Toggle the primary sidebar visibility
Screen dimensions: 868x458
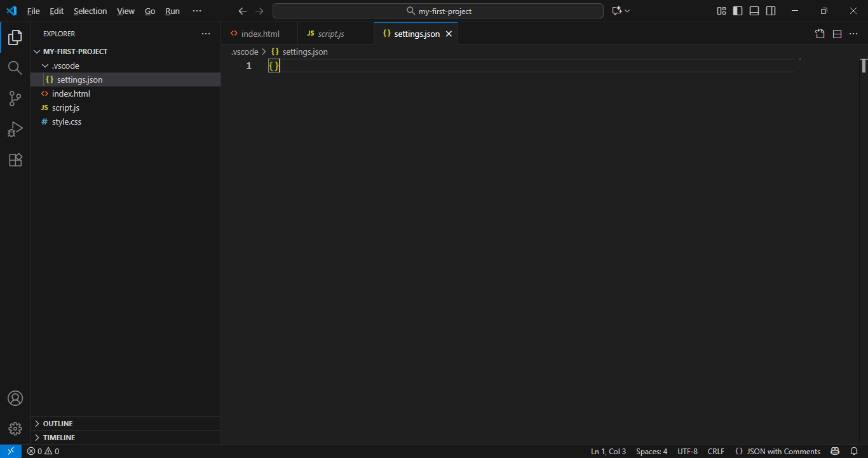pos(737,11)
